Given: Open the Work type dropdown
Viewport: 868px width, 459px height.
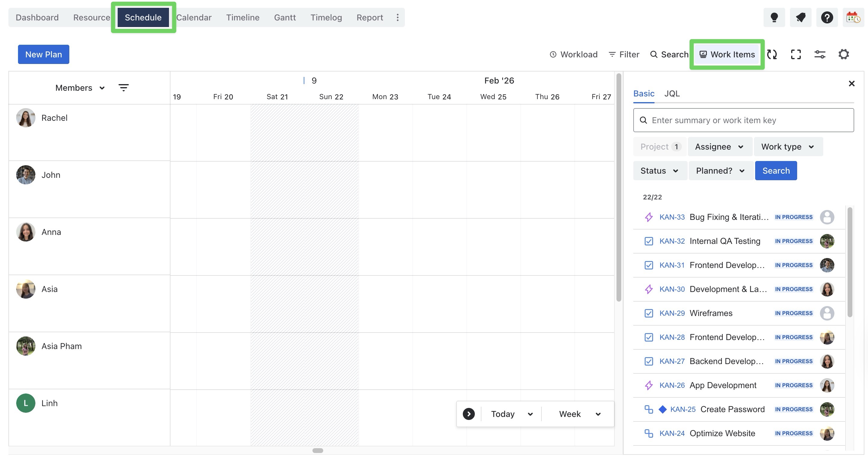Looking at the screenshot, I should (x=788, y=147).
